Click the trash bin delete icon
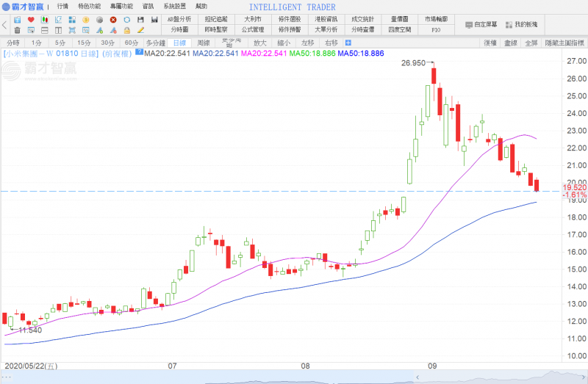 pyautogui.click(x=17, y=30)
